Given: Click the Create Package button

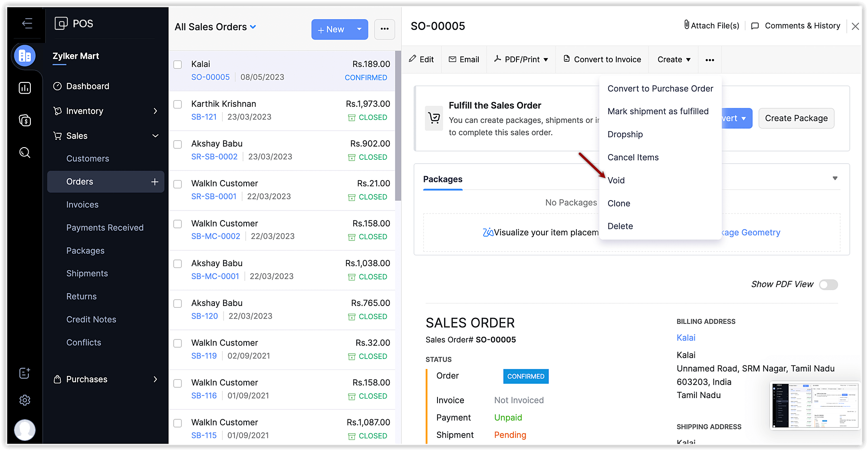Looking at the screenshot, I should [x=796, y=119].
